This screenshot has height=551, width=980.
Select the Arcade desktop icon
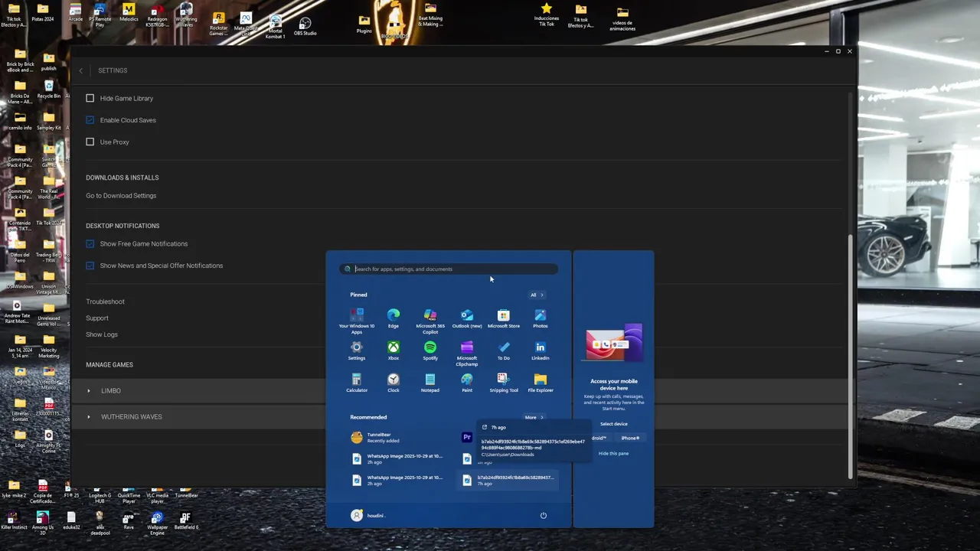pyautogui.click(x=75, y=13)
